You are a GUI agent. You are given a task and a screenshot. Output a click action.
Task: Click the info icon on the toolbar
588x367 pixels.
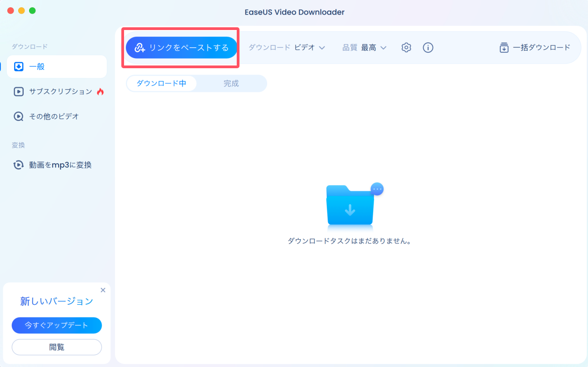tap(428, 47)
